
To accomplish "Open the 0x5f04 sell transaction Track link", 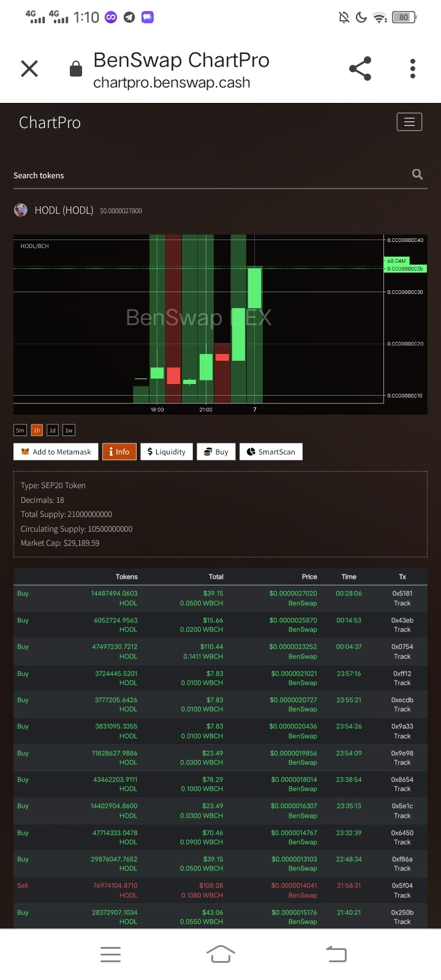I will (x=402, y=895).
